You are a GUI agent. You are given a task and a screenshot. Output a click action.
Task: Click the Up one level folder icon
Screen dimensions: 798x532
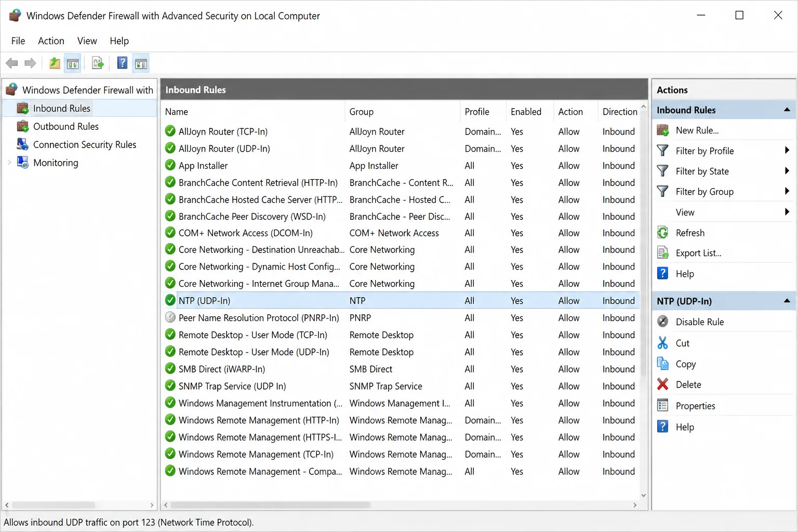pyautogui.click(x=55, y=63)
